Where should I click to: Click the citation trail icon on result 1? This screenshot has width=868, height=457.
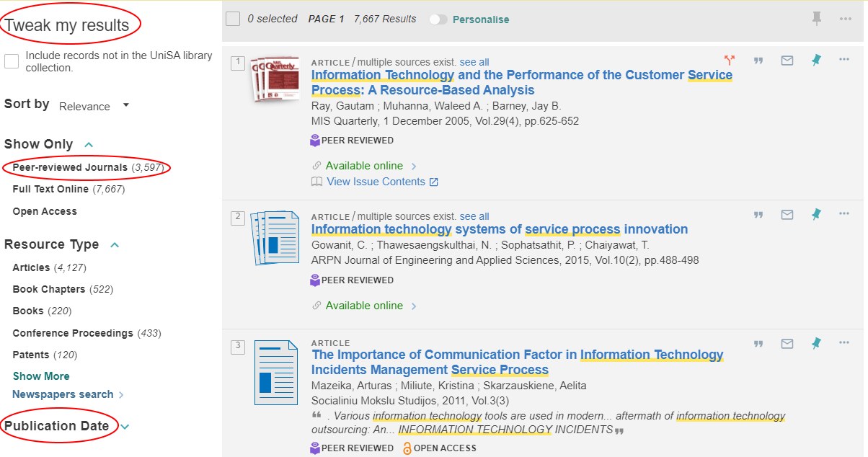730,61
